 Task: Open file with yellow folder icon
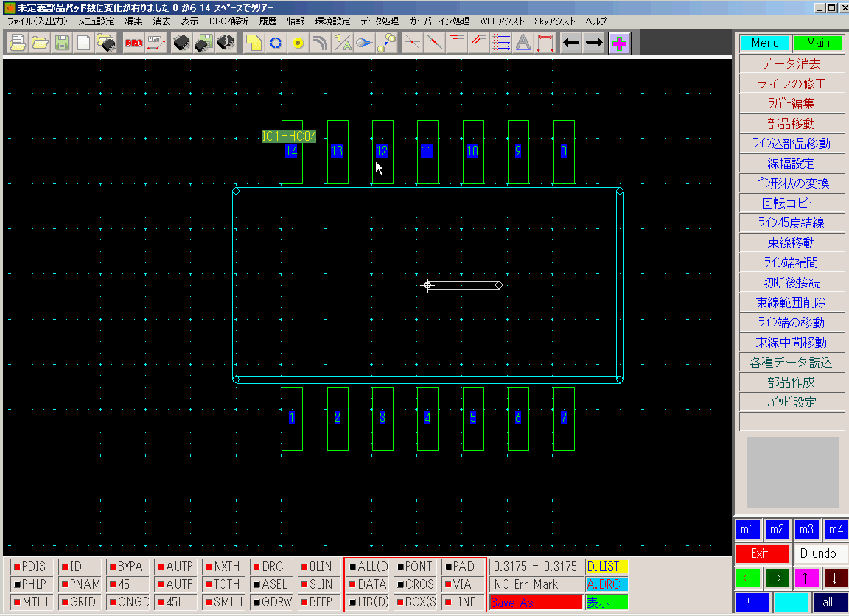tap(40, 43)
